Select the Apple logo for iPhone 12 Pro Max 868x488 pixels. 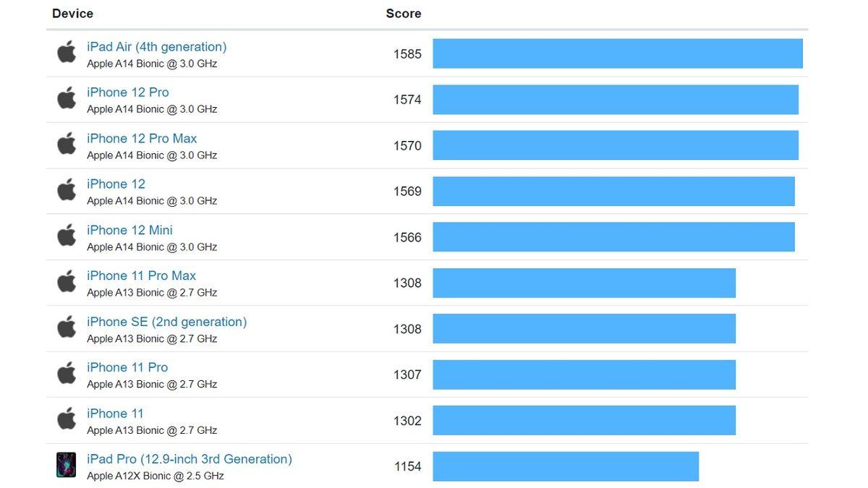[x=66, y=144]
